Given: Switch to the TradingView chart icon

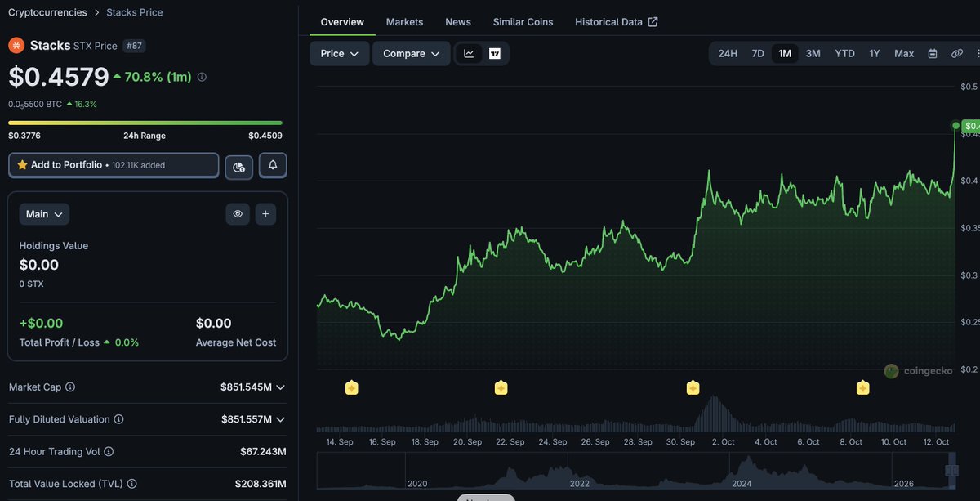Looking at the screenshot, I should (x=495, y=54).
